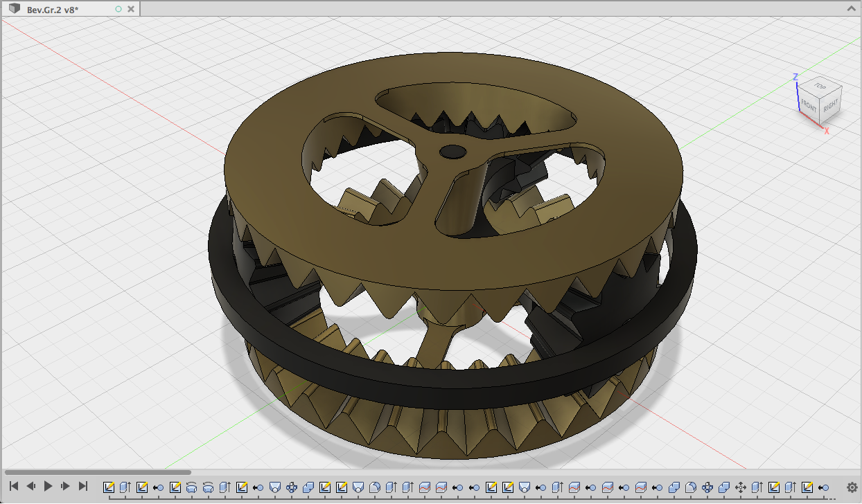This screenshot has width=862, height=504.
Task: Jump to the end of the design timeline
Action: pyautogui.click(x=82, y=486)
